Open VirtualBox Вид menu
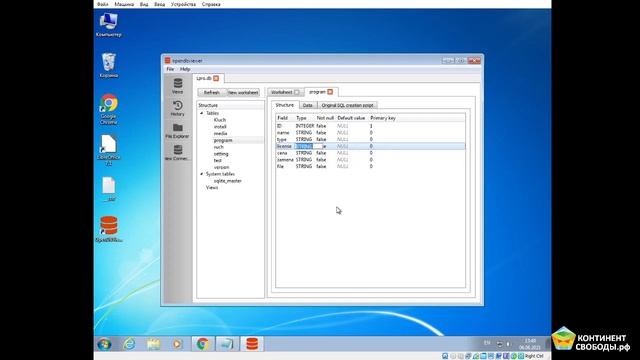The image size is (640, 360). click(x=144, y=4)
